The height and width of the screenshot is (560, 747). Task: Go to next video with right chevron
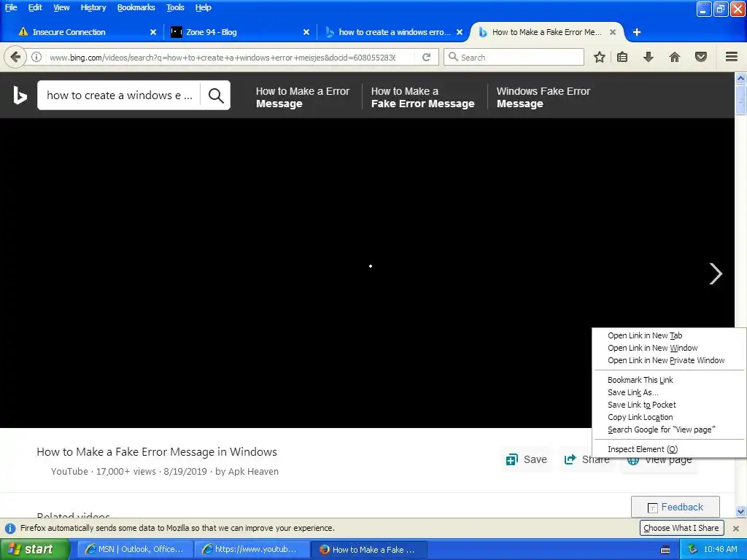[x=715, y=274]
